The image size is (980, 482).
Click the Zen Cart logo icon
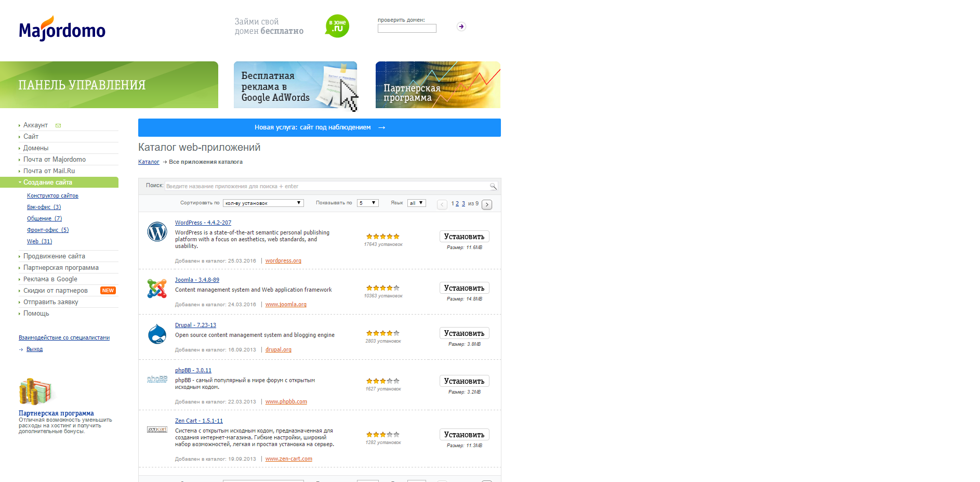click(157, 429)
